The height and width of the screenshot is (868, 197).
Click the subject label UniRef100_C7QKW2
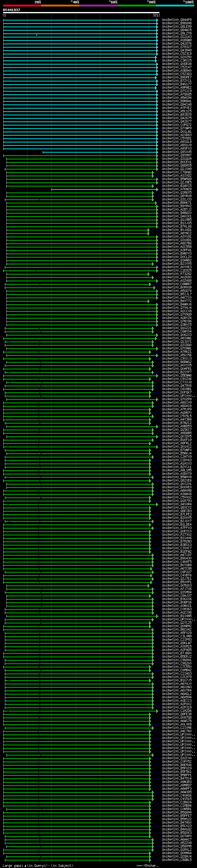click(x=177, y=172)
